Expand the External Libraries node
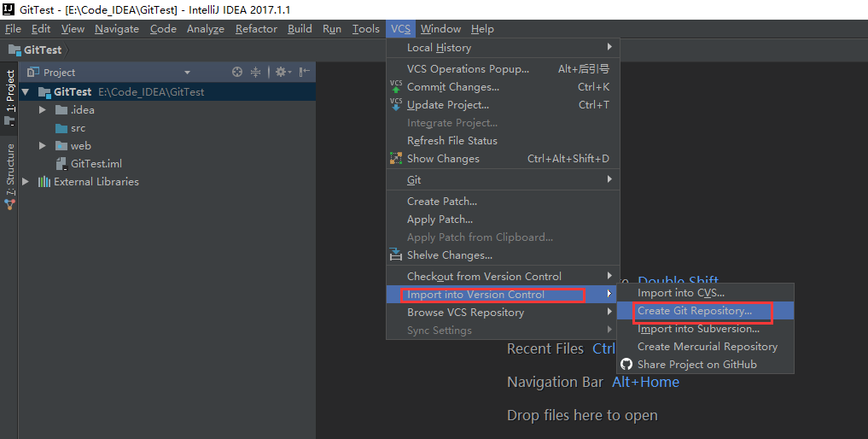Image resolution: width=868 pixels, height=439 pixels. (x=25, y=181)
